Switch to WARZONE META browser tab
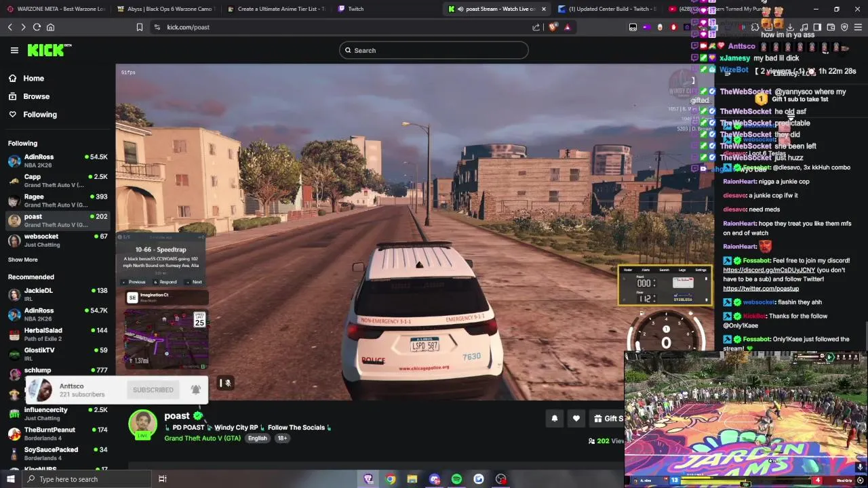The height and width of the screenshot is (488, 868). point(56,9)
